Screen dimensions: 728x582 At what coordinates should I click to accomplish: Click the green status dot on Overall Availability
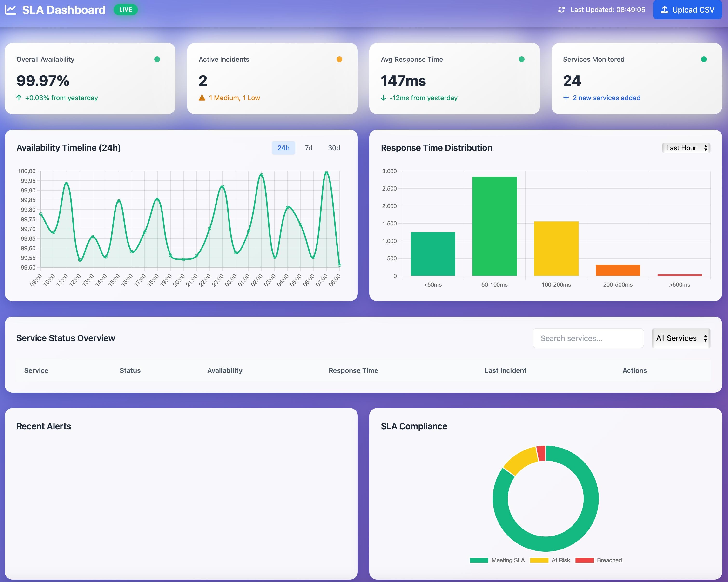point(157,59)
